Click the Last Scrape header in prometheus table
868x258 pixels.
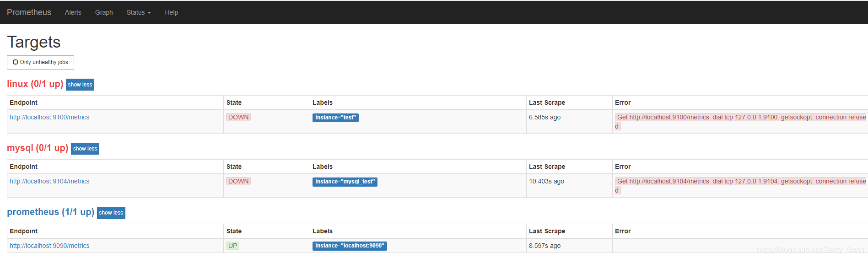pyautogui.click(x=547, y=231)
